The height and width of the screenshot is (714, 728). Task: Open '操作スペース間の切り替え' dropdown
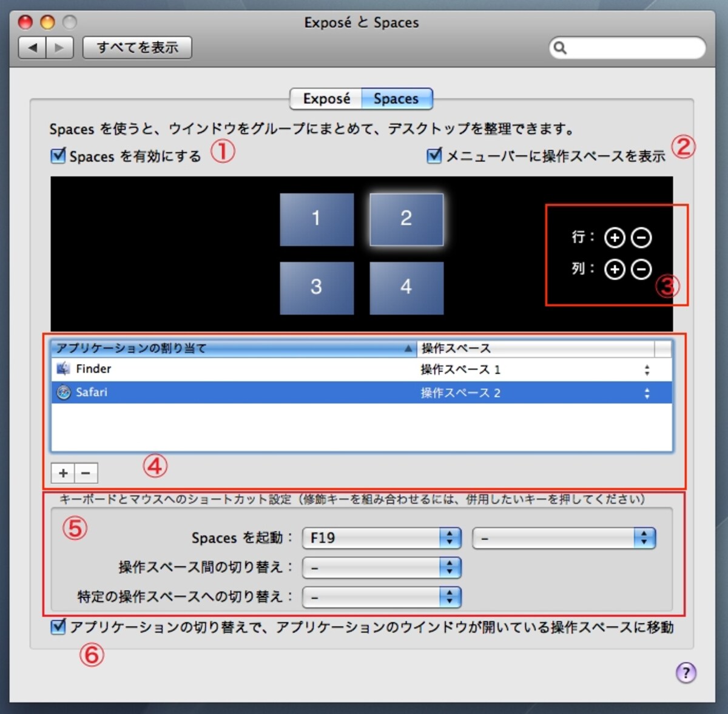pos(382,567)
